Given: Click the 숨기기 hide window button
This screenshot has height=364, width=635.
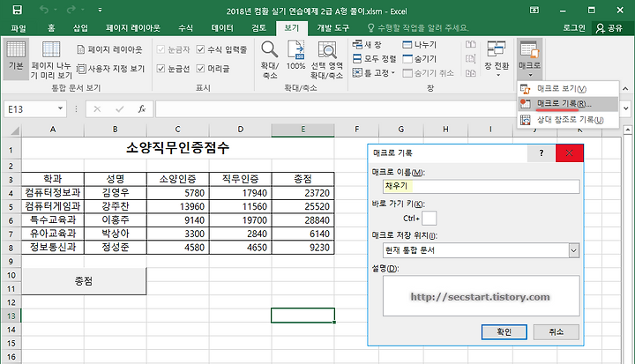Looking at the screenshot, I should coord(420,59).
